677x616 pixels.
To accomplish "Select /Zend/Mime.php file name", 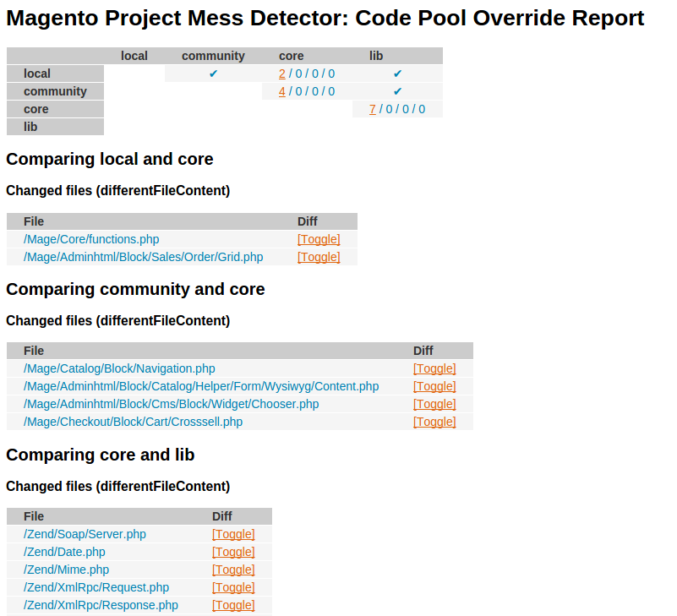I will pos(66,570).
